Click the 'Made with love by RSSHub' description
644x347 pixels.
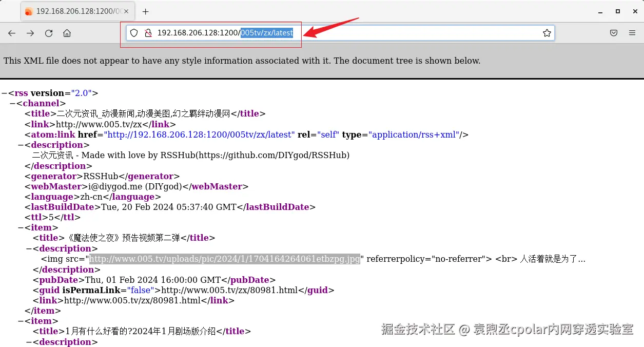tap(191, 156)
